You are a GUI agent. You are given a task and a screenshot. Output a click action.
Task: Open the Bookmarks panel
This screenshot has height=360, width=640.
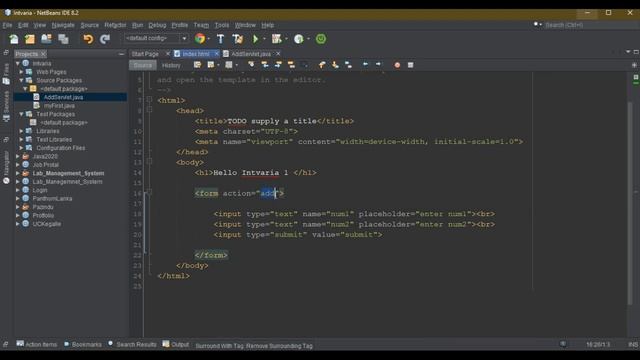point(83,344)
